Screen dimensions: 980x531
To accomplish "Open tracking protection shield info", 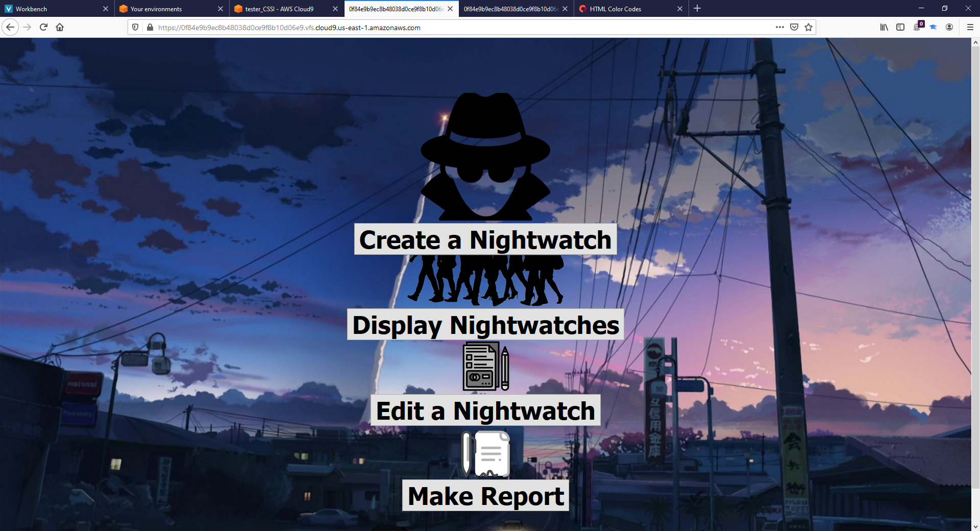I will click(x=135, y=27).
